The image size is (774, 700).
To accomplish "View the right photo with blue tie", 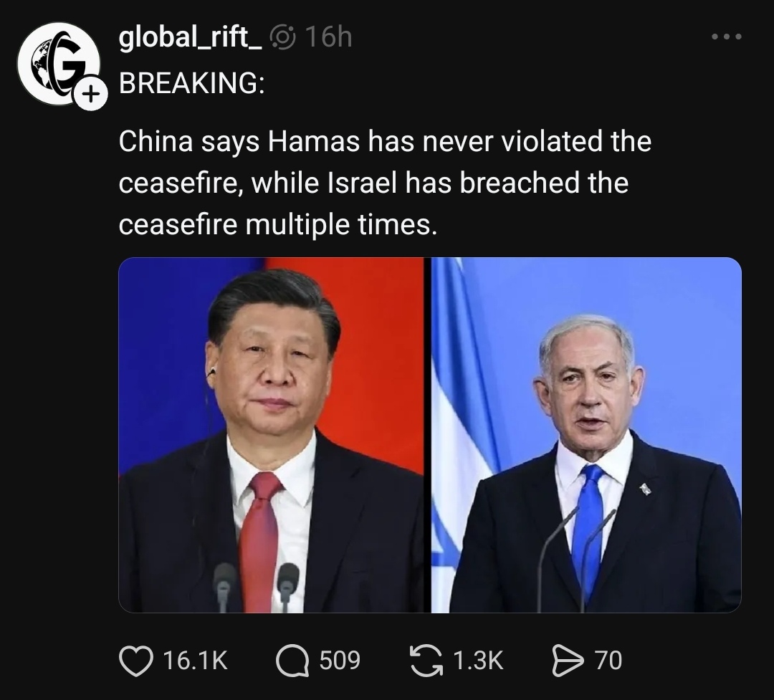I will point(586,435).
